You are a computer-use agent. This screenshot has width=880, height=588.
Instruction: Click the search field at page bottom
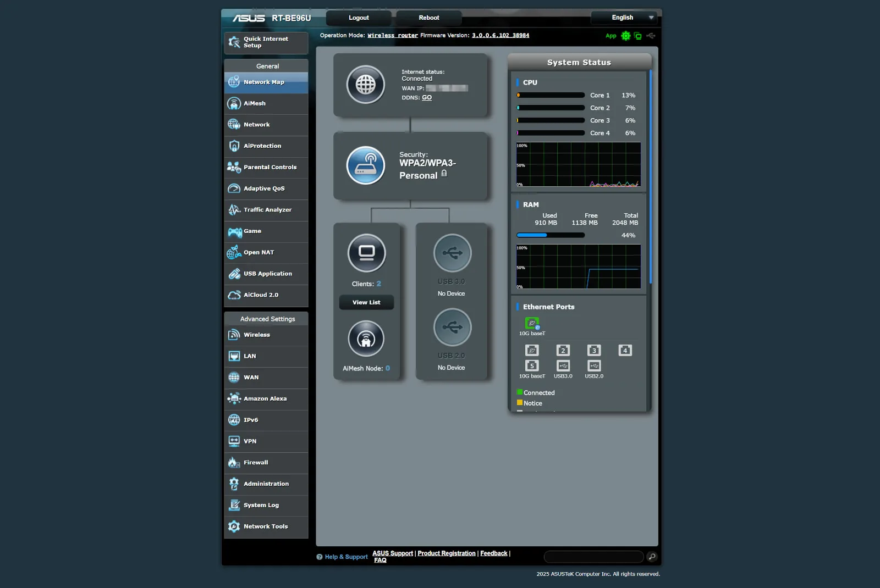tap(593, 557)
